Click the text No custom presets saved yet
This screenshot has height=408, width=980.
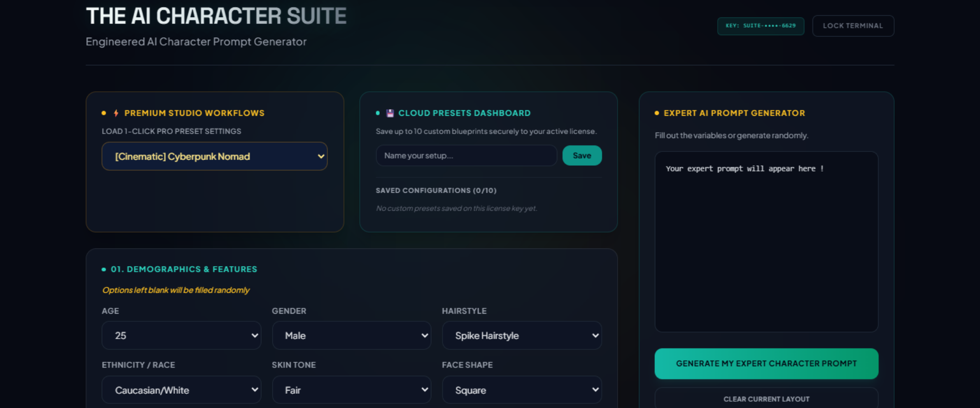pos(456,209)
